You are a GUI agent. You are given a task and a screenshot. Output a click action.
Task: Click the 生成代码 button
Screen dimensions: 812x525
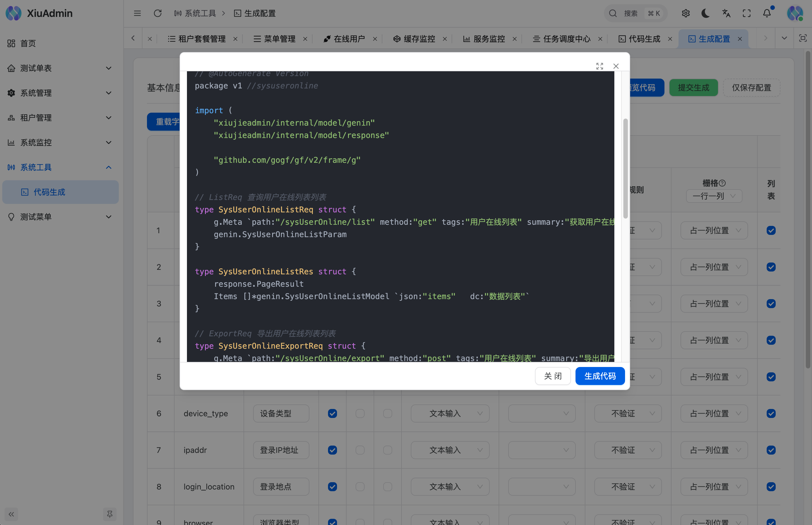[600, 376]
